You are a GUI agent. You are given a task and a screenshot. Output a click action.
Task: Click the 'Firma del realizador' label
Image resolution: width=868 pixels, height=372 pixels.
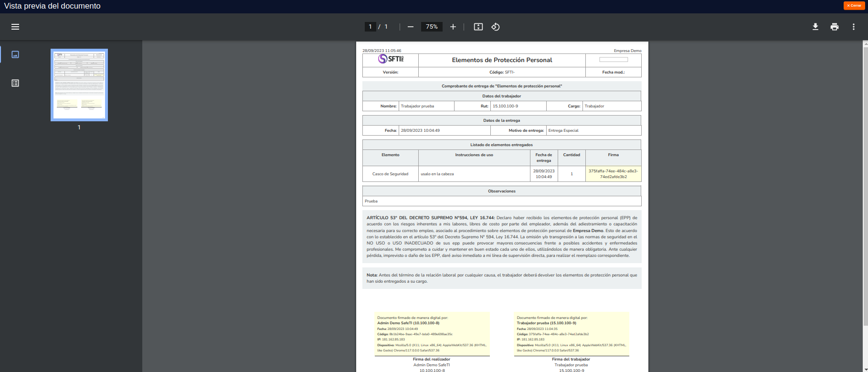pyautogui.click(x=432, y=359)
